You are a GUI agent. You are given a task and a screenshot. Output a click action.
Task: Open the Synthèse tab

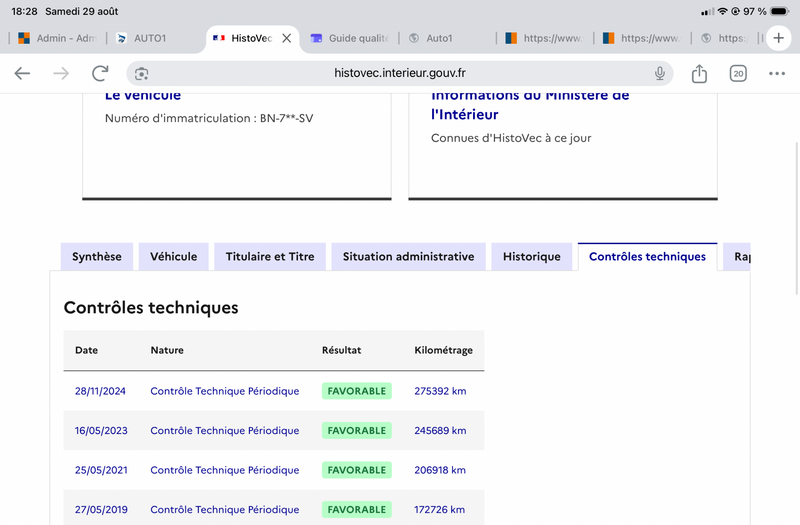coord(97,257)
